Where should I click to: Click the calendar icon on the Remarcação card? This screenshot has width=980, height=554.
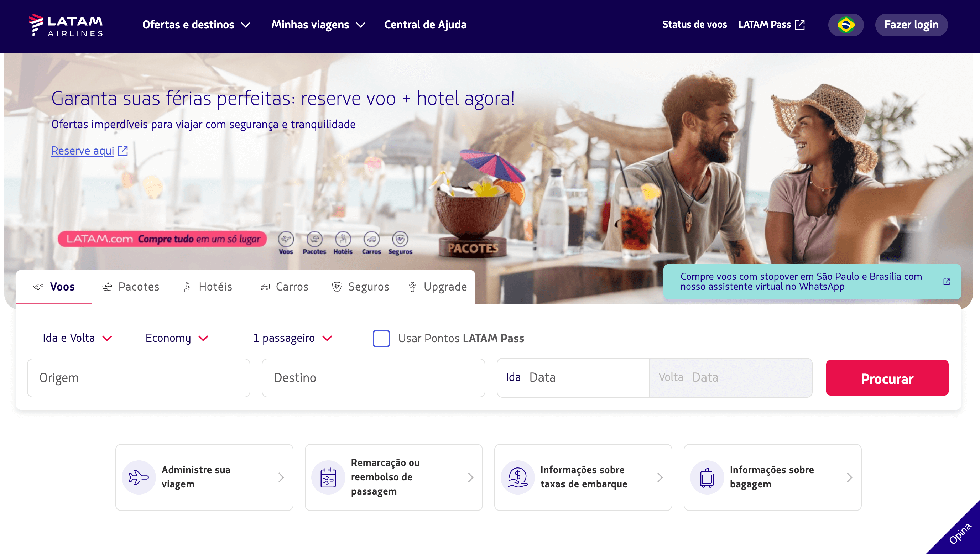[328, 477]
